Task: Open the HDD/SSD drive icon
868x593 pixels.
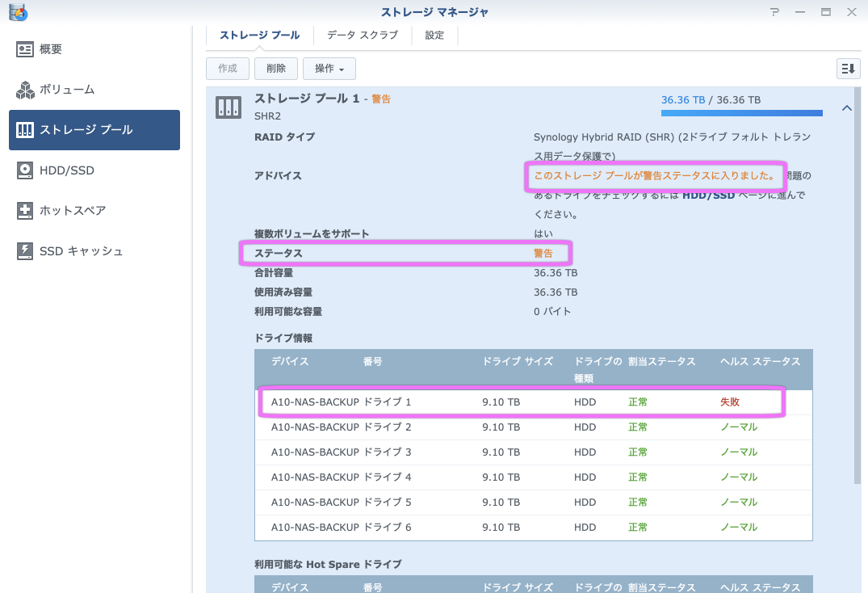Action: coord(25,170)
